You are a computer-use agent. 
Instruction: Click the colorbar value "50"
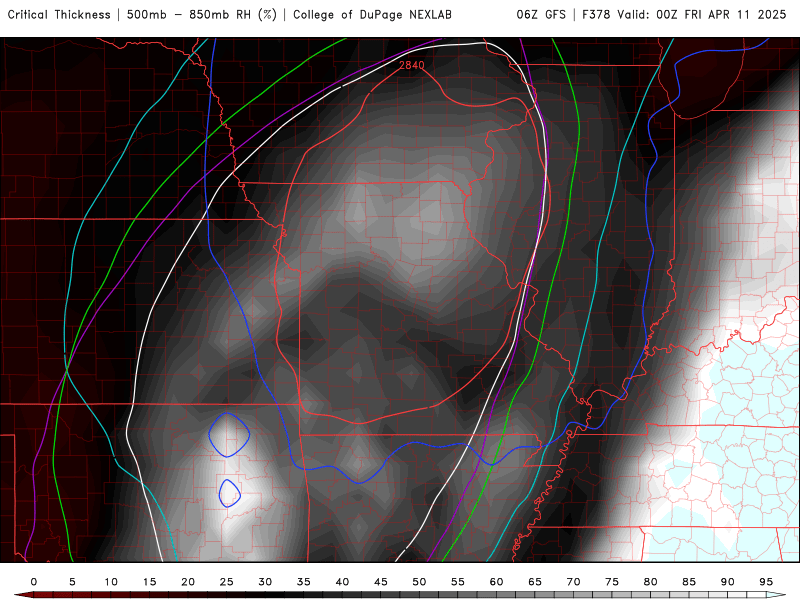pos(419,582)
